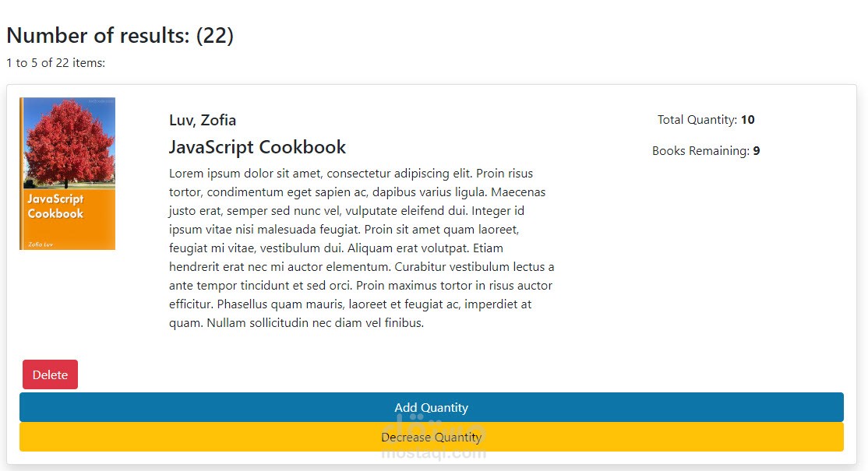Open the JavaScript Cookbook cover thumbnail
Screen dimensions: 868x471
pyautogui.click(x=68, y=173)
